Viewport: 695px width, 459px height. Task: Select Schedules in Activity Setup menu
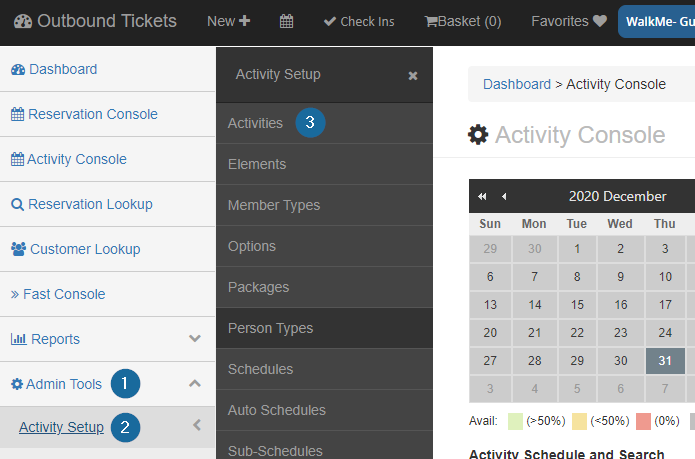[x=324, y=370]
